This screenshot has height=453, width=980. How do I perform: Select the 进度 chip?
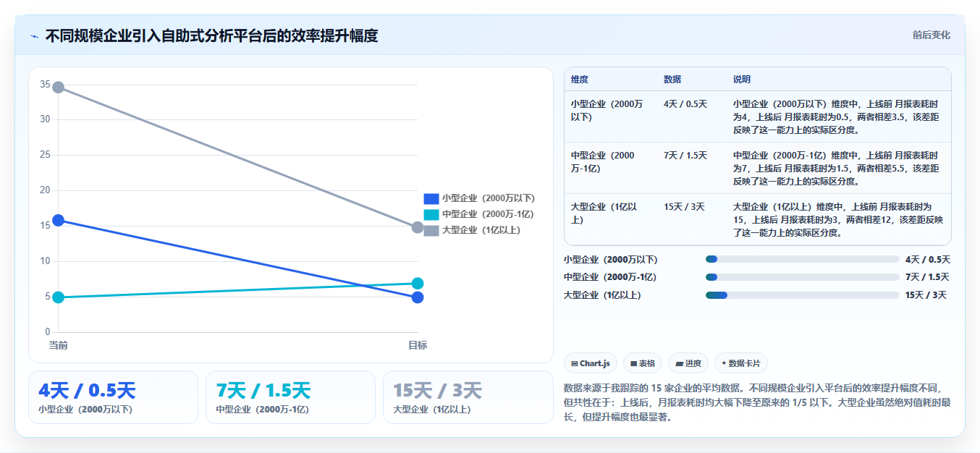point(688,363)
